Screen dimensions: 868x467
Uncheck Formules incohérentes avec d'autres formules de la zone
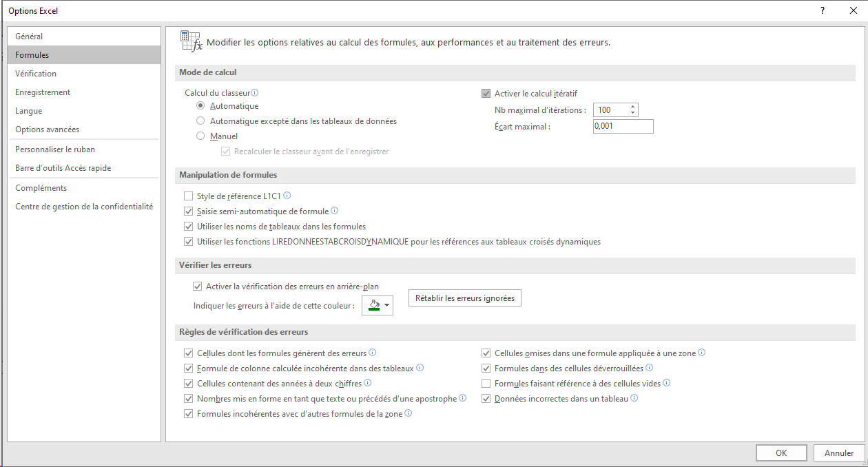(x=189, y=414)
